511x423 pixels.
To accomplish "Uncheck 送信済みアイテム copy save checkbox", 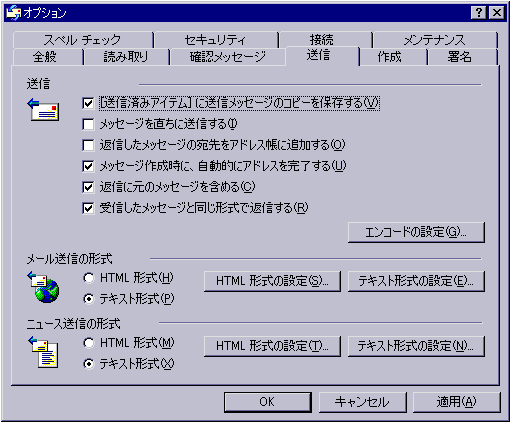I will click(88, 103).
